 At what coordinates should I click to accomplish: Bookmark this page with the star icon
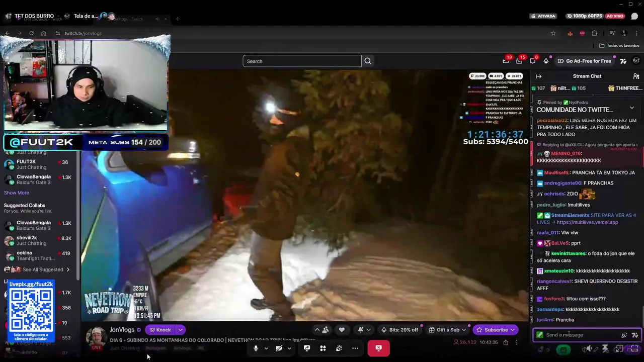click(x=553, y=33)
